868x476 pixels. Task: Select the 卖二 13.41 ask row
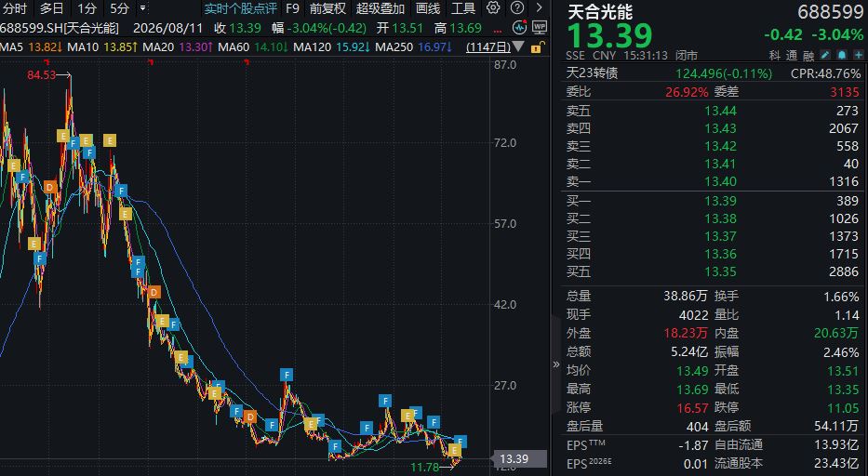point(713,164)
